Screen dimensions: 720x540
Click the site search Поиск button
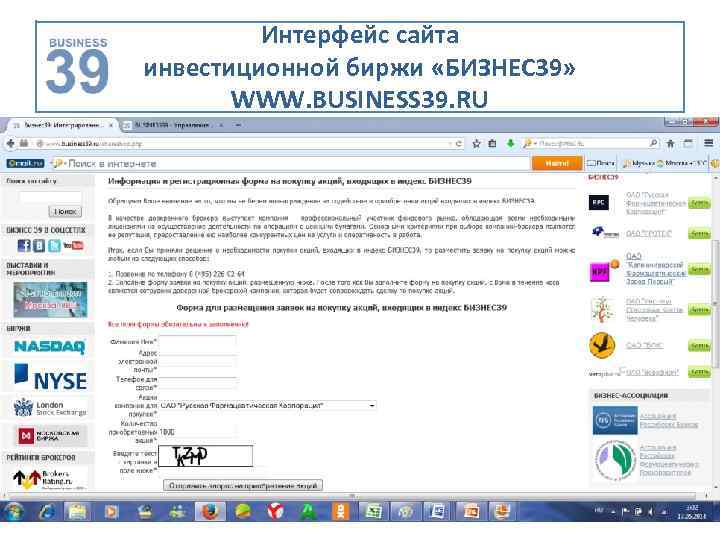click(x=65, y=211)
